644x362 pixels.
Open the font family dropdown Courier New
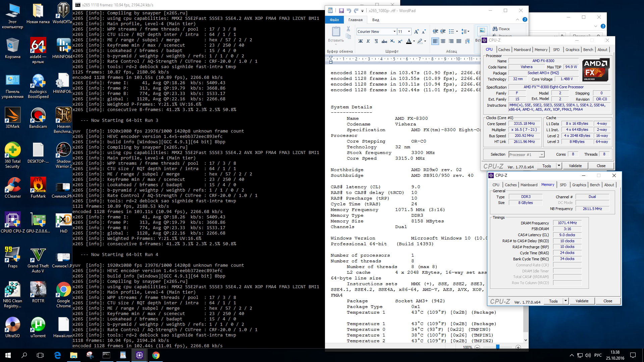point(394,32)
